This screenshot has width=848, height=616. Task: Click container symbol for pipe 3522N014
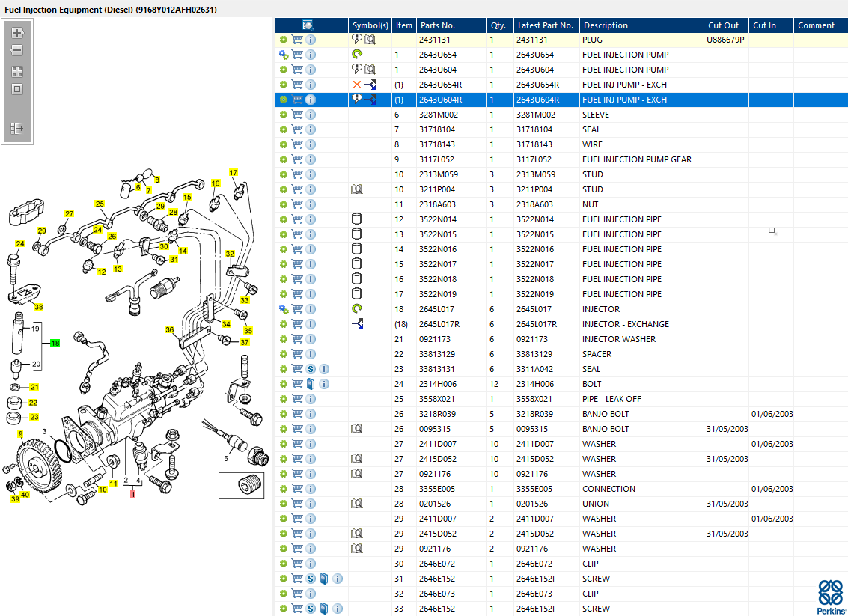click(x=356, y=219)
